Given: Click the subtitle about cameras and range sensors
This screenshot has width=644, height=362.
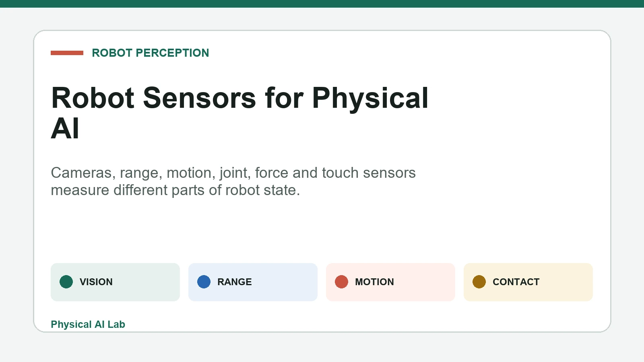Looking at the screenshot, I should (x=233, y=181).
